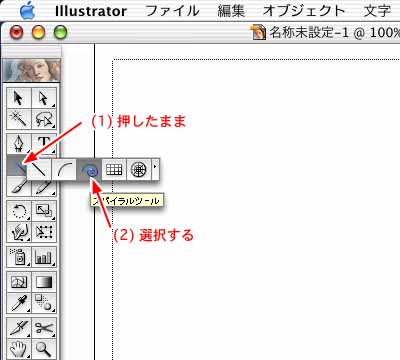Select the Scale tool
Viewport: 400px width, 360px height.
(44, 211)
